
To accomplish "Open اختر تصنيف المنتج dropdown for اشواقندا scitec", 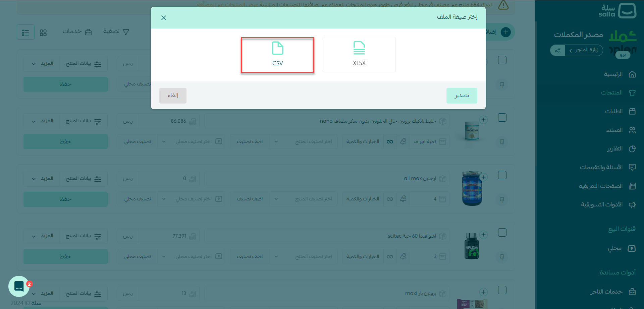I will click(304, 257).
